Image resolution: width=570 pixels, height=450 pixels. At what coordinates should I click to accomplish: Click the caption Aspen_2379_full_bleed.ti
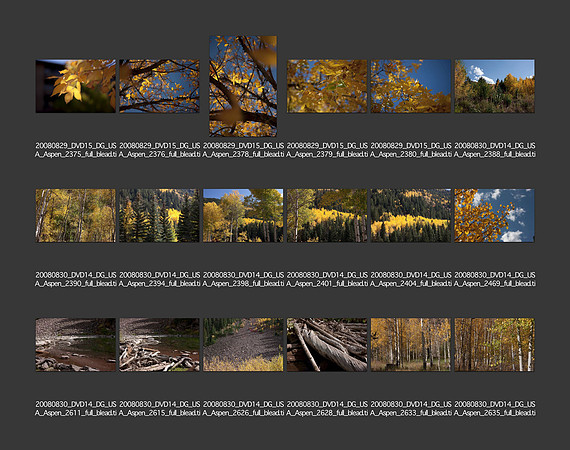pyautogui.click(x=327, y=150)
